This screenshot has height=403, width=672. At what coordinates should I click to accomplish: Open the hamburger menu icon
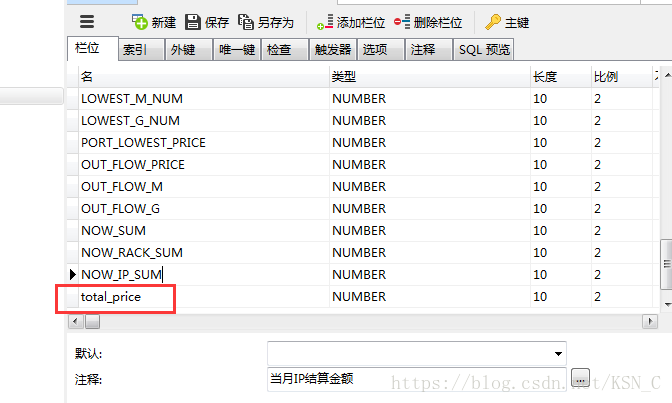(x=87, y=22)
